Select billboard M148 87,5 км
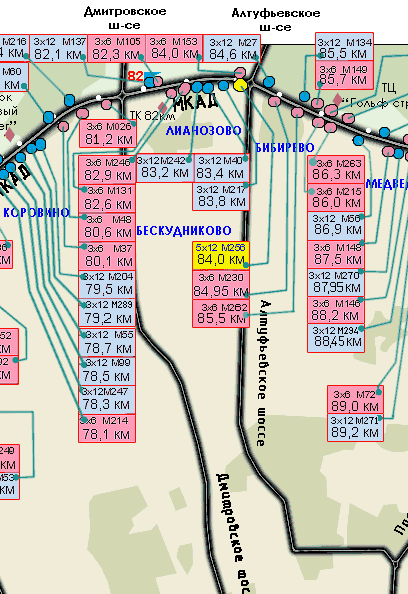The width and height of the screenshot is (408, 594). pyautogui.click(x=336, y=254)
